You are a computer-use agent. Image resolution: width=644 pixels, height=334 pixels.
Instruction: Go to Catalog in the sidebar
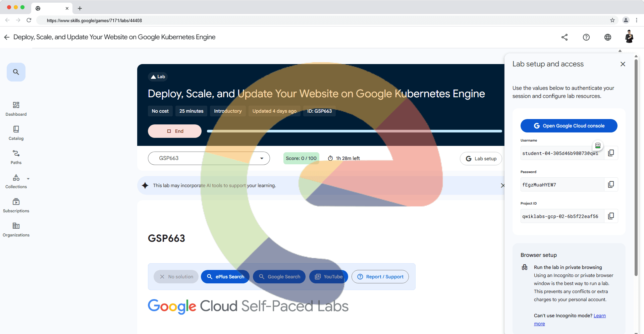coord(16,133)
